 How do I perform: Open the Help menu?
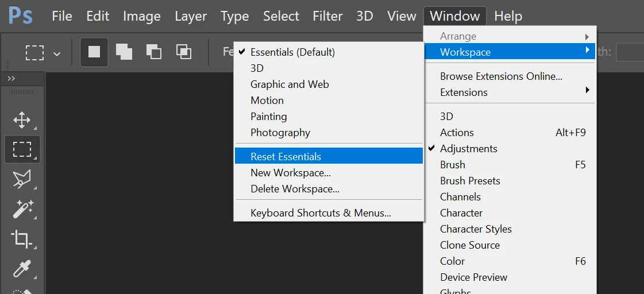(x=508, y=16)
